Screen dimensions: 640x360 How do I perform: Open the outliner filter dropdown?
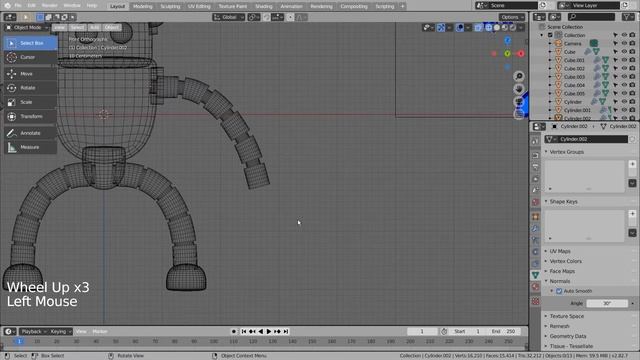(628, 17)
